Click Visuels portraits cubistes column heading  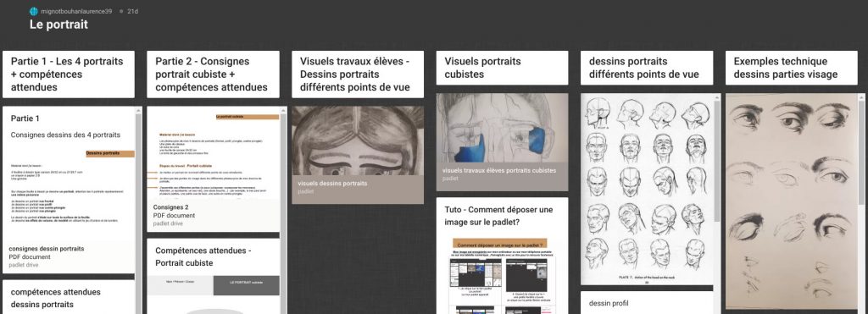502,68
